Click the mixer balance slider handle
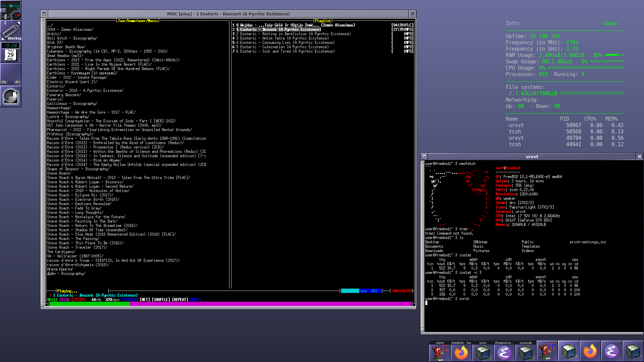 [5, 16]
